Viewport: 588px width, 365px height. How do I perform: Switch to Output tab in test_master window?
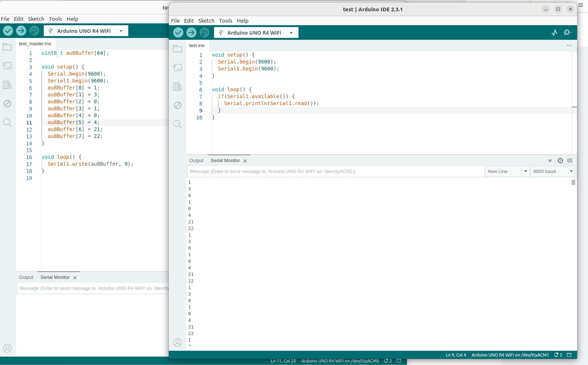[x=26, y=277]
